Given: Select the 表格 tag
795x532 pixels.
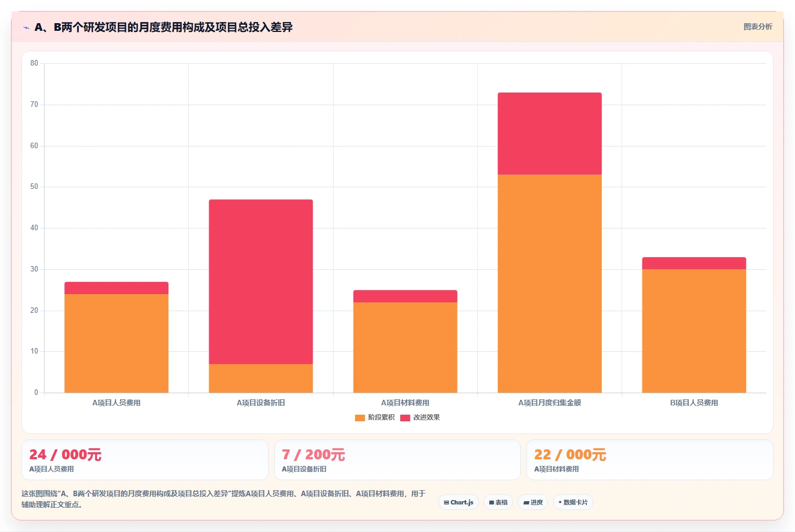Looking at the screenshot, I should tap(498, 502).
